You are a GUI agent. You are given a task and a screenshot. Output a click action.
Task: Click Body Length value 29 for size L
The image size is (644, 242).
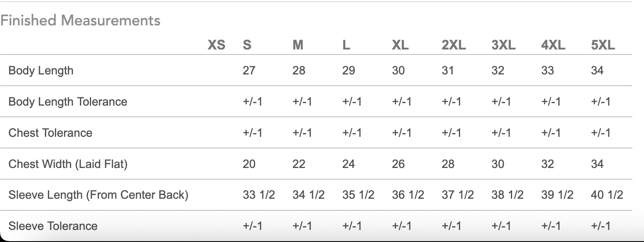coord(349,70)
